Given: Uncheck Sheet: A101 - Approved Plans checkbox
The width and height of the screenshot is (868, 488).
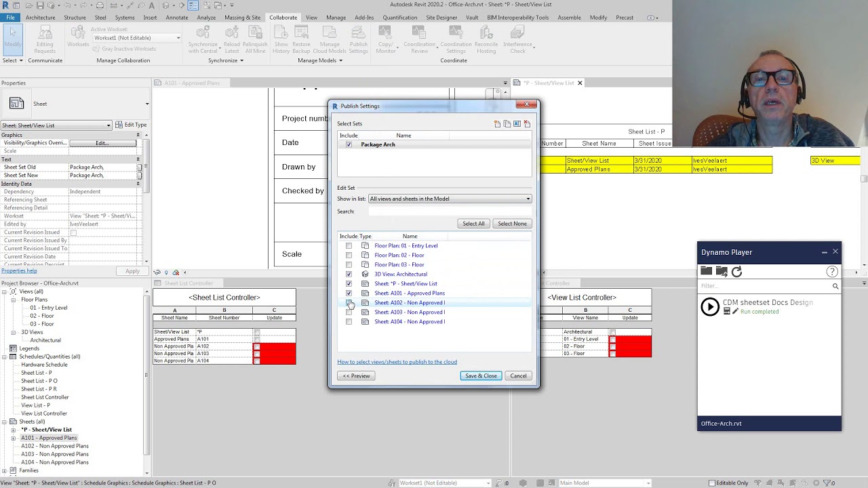Looking at the screenshot, I should (349, 293).
